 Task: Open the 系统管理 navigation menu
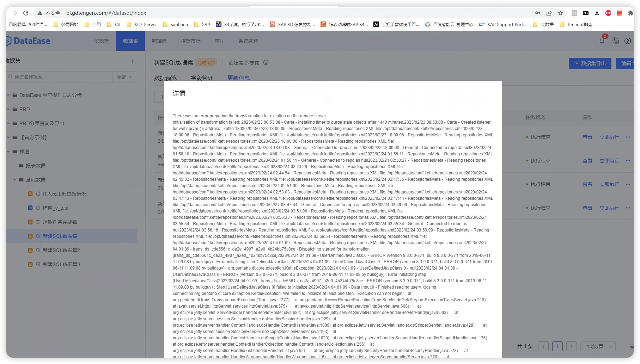pyautogui.click(x=249, y=41)
